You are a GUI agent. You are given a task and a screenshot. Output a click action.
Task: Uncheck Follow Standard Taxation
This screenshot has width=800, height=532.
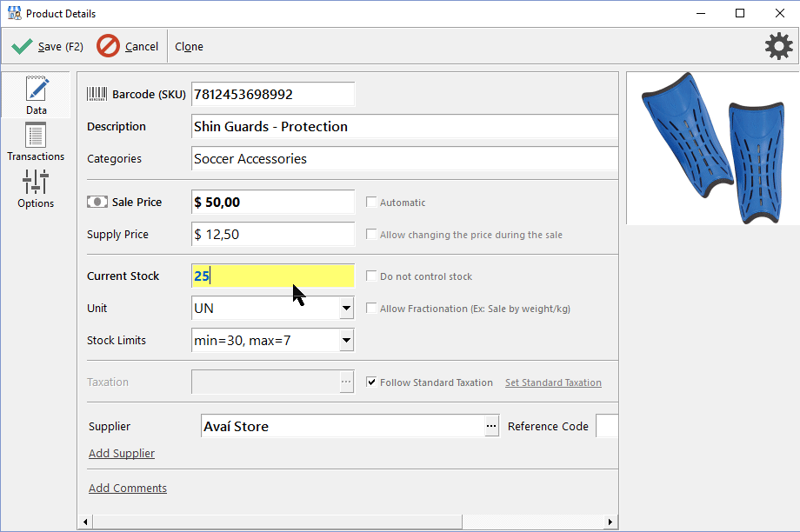click(371, 382)
